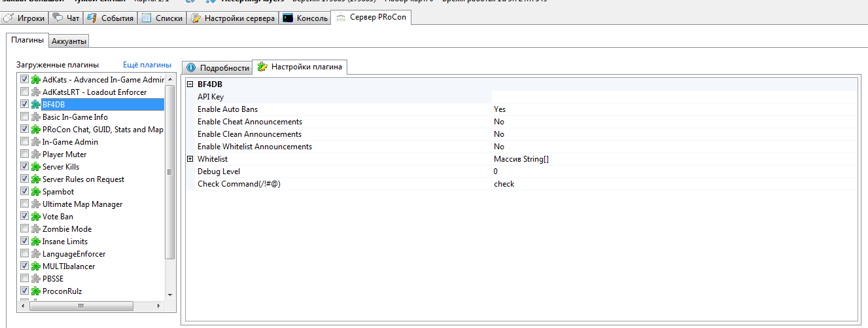868x328 pixels.
Task: Uncheck the BF4DB plugin checkbox
Action: point(25,105)
